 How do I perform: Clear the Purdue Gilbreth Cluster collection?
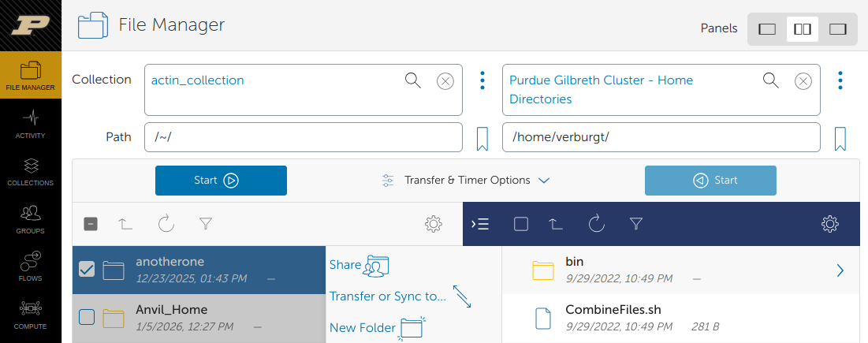pyautogui.click(x=803, y=81)
